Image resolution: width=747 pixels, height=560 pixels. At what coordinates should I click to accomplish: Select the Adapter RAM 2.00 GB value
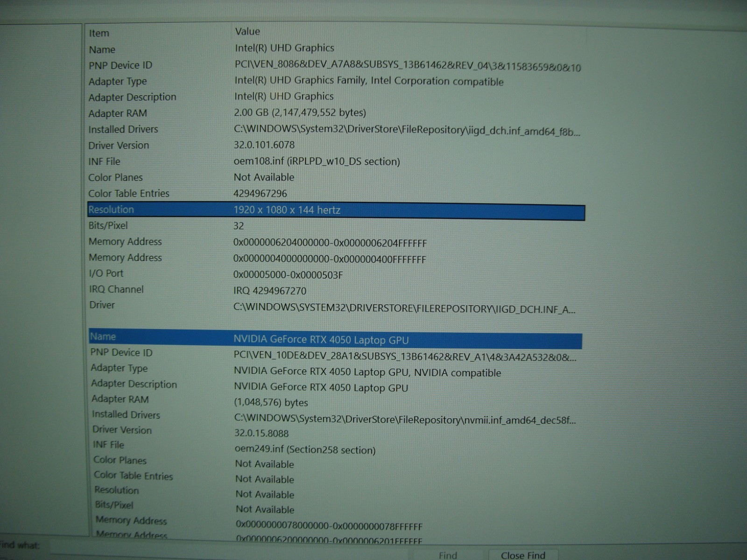click(x=300, y=112)
